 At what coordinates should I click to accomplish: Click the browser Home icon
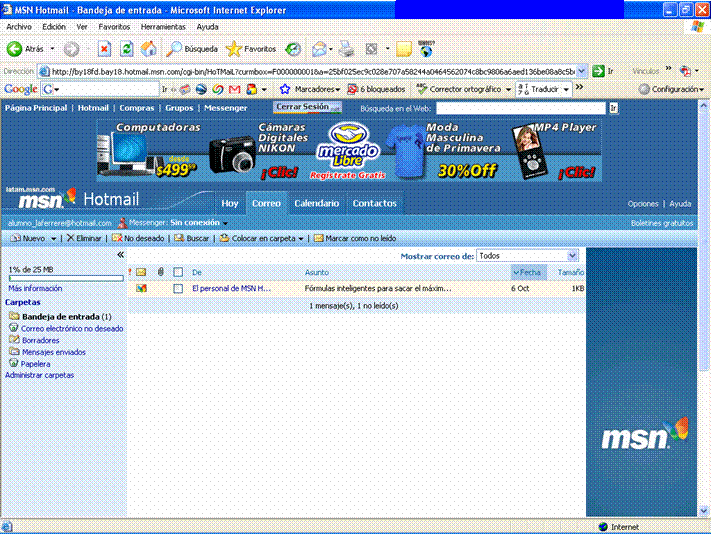pyautogui.click(x=148, y=48)
